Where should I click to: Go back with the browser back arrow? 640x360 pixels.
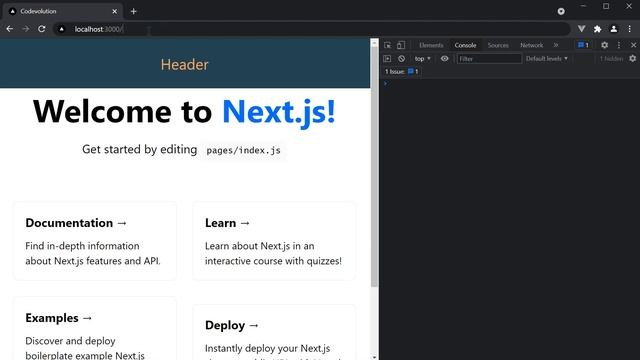click(x=10, y=29)
